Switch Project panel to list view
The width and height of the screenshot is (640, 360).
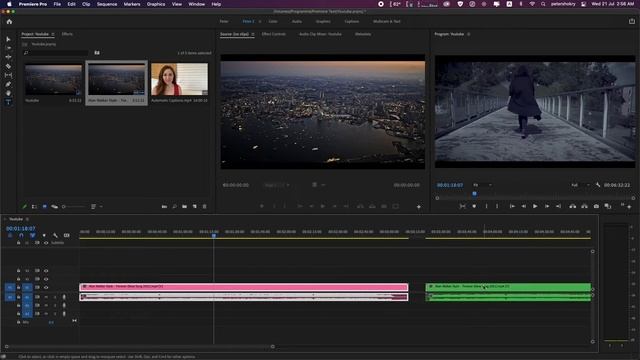click(34, 207)
